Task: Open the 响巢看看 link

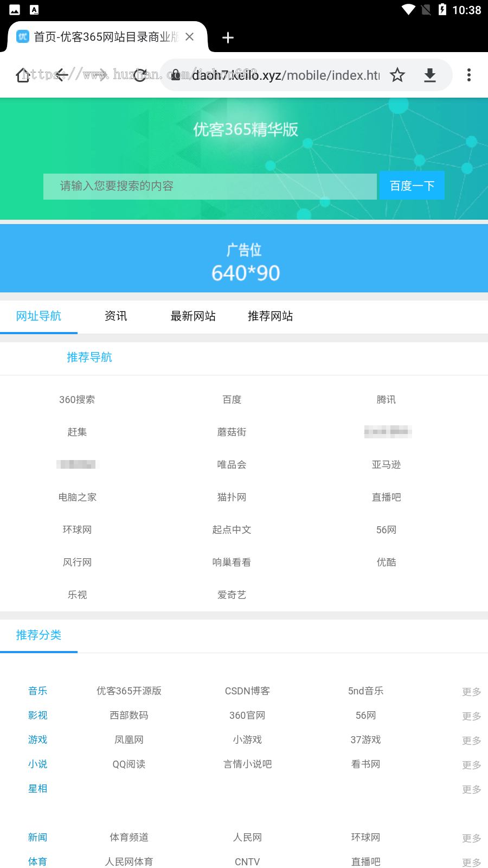Action: (232, 563)
